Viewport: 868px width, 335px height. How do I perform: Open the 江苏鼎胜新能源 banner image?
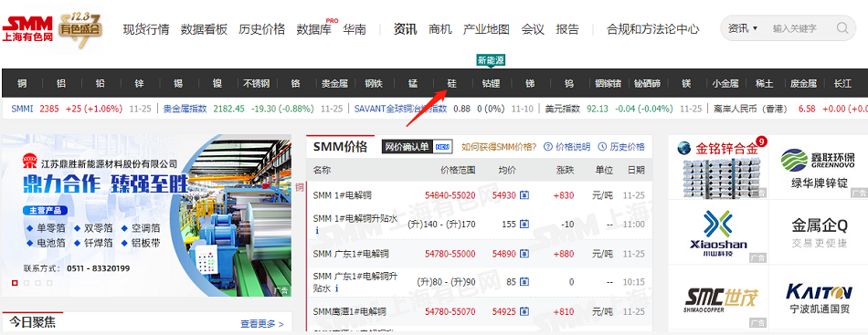147,215
